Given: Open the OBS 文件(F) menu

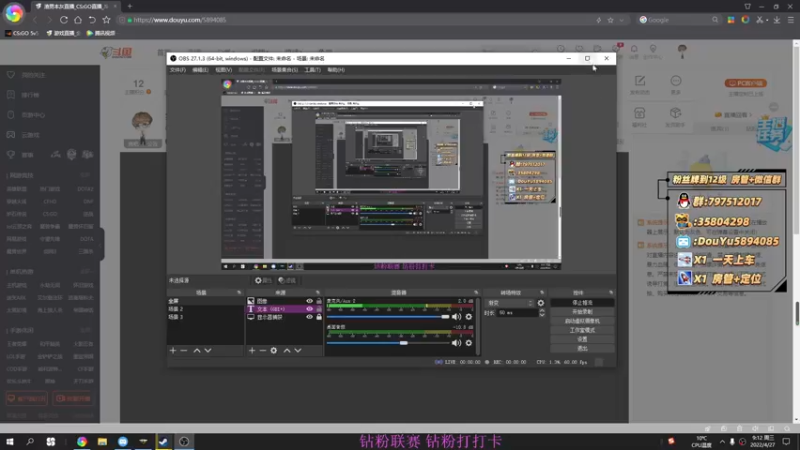Looking at the screenshot, I should 178,70.
